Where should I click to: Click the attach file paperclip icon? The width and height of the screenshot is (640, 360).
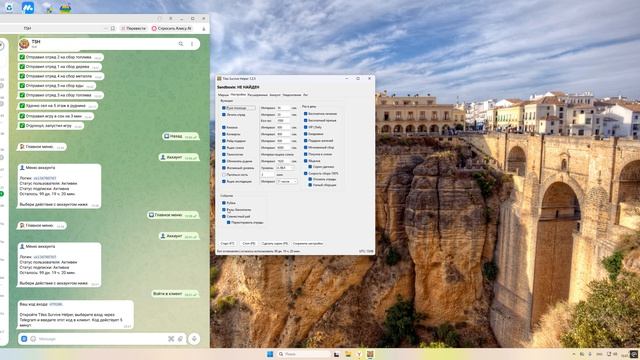pos(180,339)
